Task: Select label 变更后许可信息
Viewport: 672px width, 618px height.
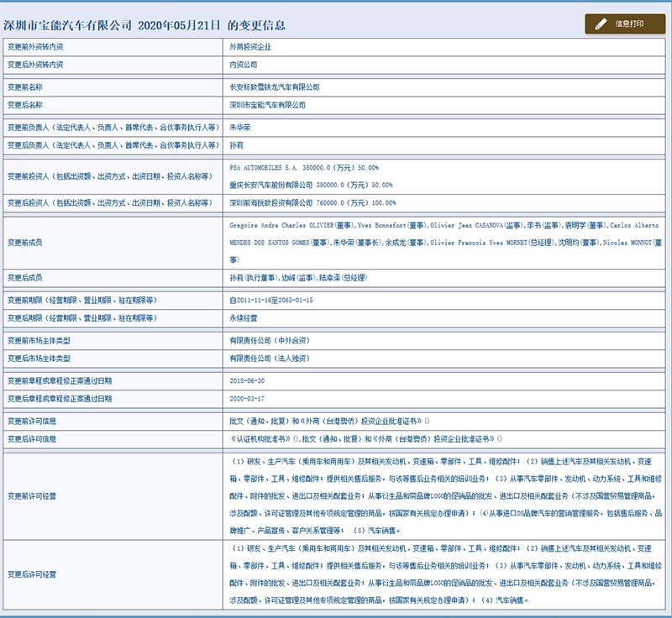Action: pos(32,439)
